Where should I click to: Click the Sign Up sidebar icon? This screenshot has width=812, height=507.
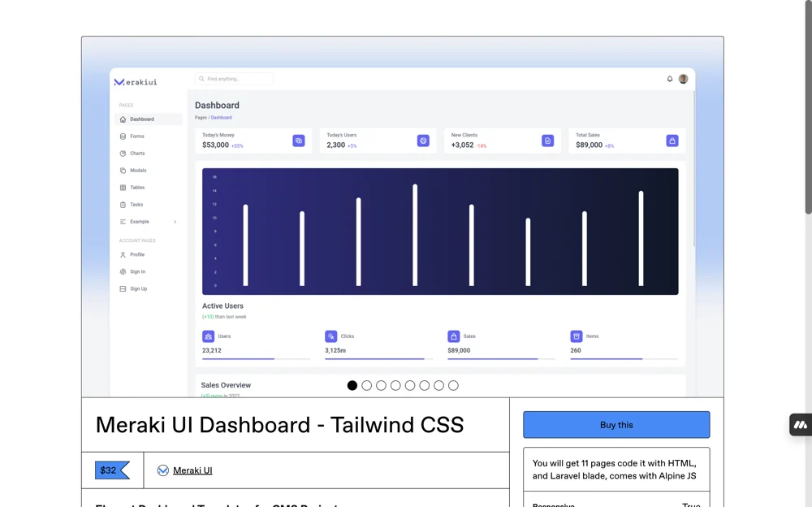tap(123, 288)
